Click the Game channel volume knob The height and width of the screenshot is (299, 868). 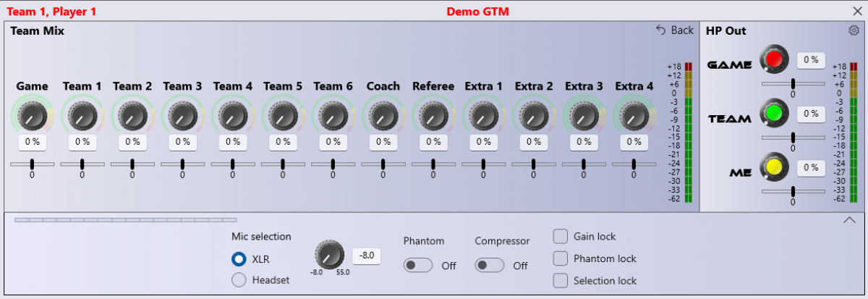pyautogui.click(x=32, y=115)
